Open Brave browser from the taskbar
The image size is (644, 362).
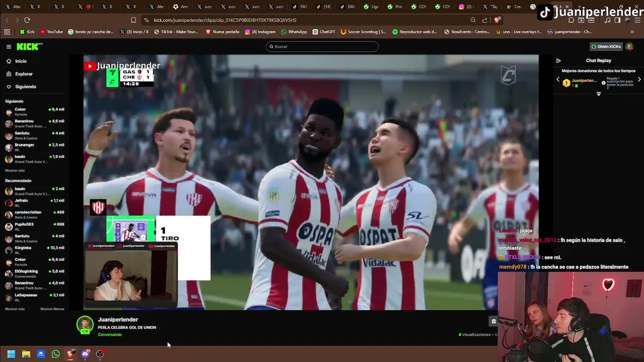pyautogui.click(x=70, y=354)
